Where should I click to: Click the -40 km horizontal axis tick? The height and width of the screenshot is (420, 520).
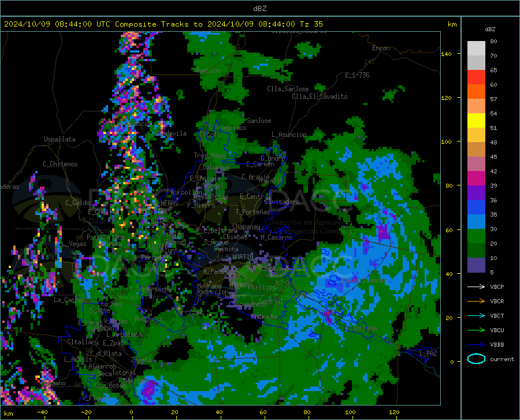point(42,412)
